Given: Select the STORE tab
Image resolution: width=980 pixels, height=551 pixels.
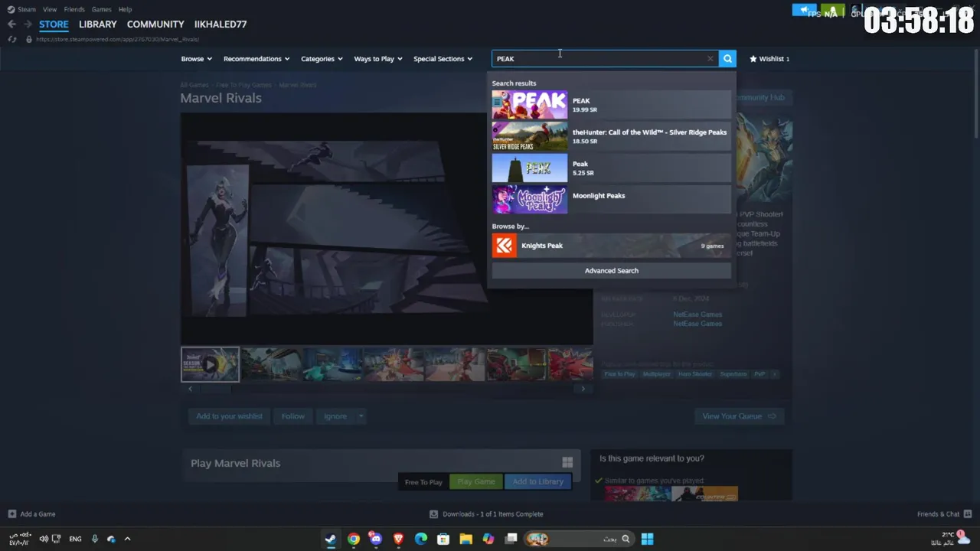Looking at the screenshot, I should pos(54,24).
